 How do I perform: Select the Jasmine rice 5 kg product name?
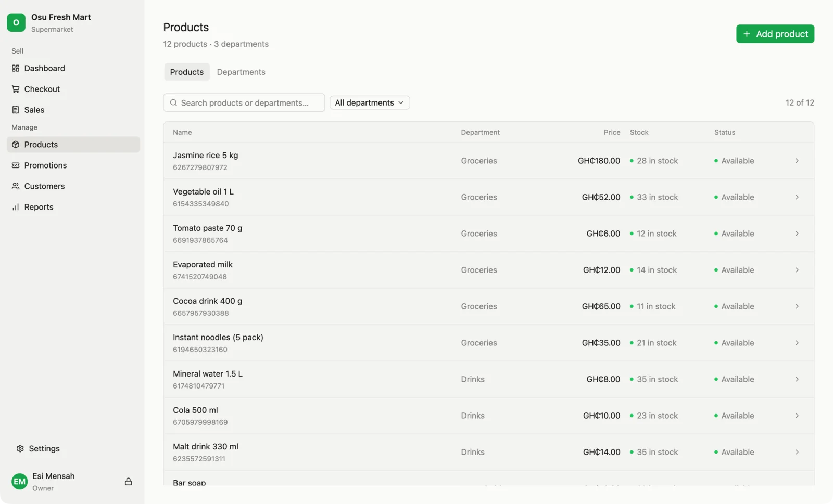pyautogui.click(x=206, y=155)
